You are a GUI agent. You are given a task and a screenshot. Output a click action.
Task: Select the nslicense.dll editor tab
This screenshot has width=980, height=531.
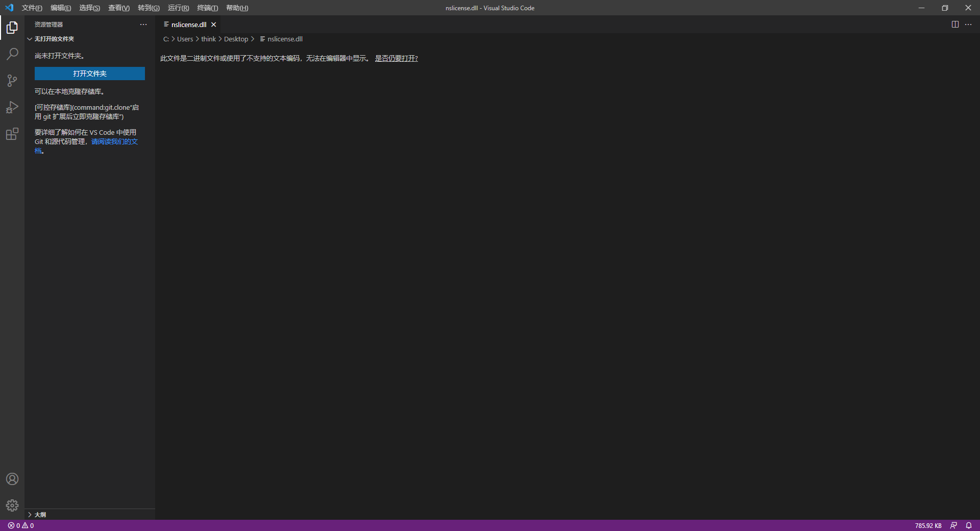click(x=188, y=25)
